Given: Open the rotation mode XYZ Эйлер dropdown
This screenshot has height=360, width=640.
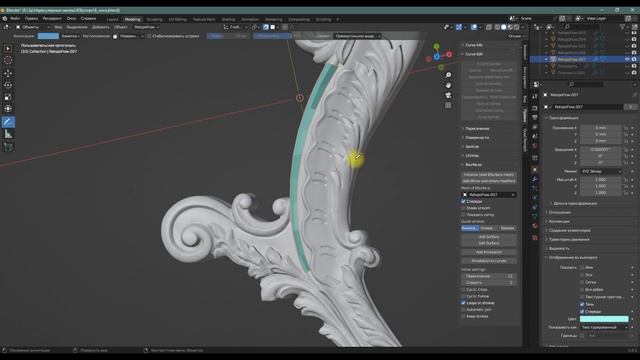Looking at the screenshot, I should click(x=600, y=171).
